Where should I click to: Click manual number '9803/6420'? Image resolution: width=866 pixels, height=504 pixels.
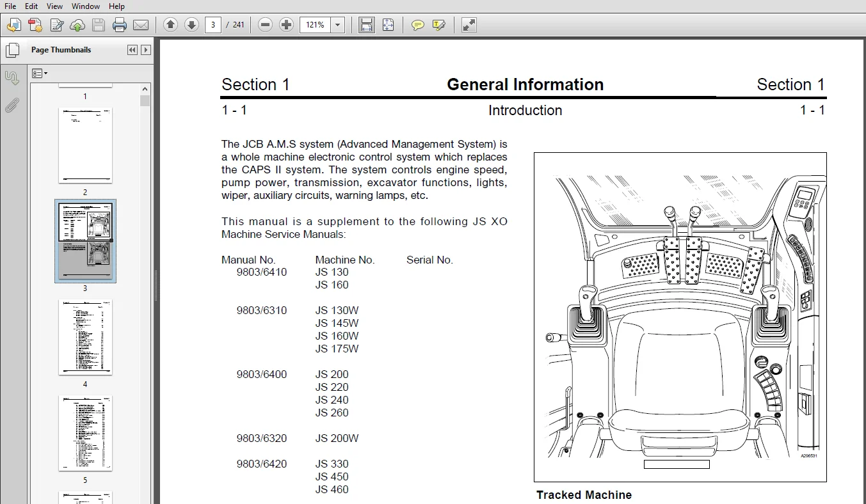pyautogui.click(x=262, y=464)
